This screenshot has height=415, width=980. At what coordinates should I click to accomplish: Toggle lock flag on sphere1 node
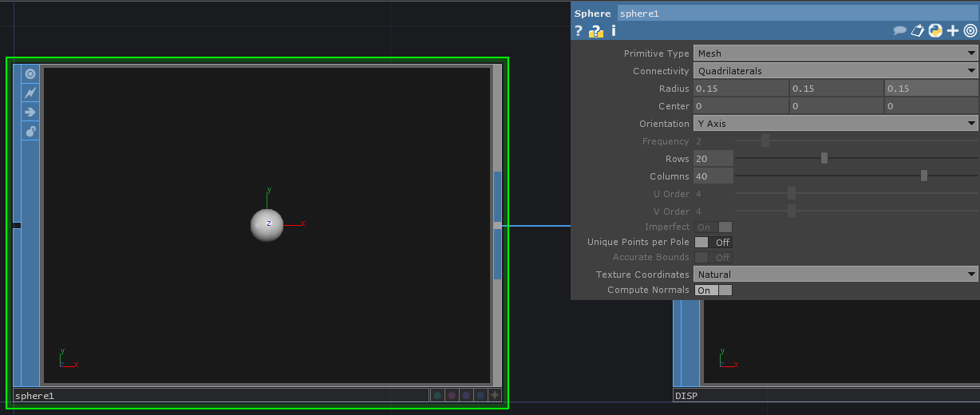pos(30,132)
